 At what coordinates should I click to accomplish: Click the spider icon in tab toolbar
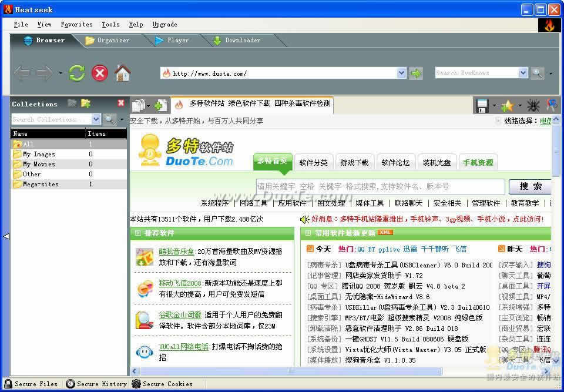click(x=533, y=106)
